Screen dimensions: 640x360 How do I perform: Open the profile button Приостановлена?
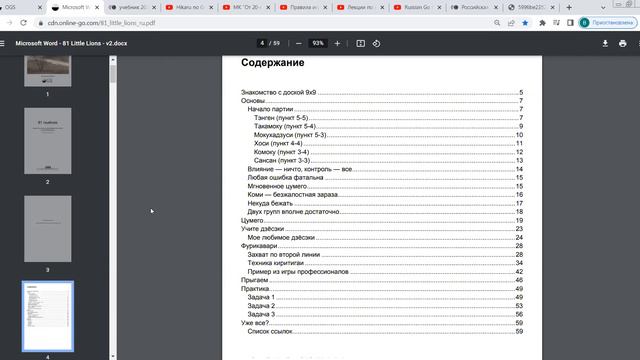[608, 23]
